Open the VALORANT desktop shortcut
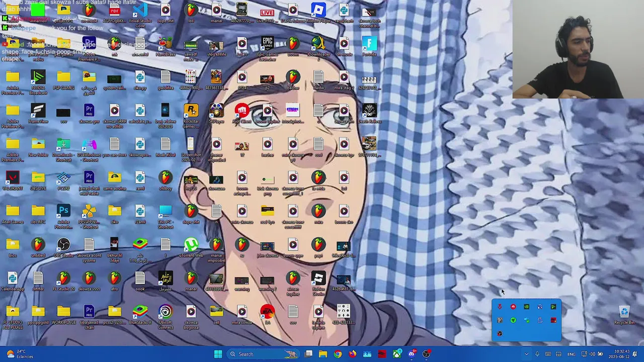This screenshot has width=644, height=362. [13, 181]
